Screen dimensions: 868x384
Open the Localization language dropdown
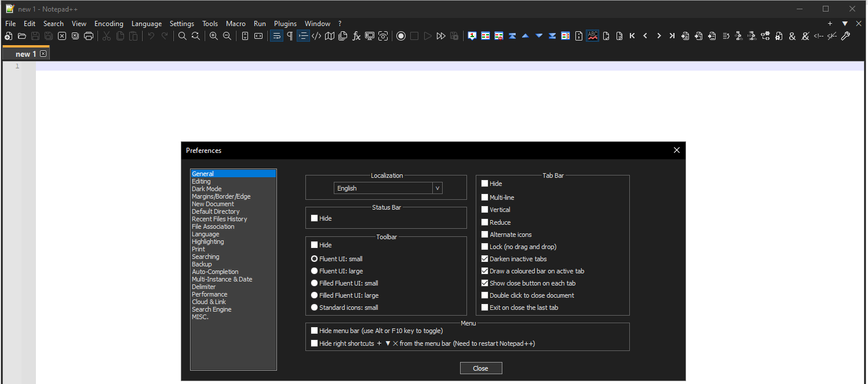coord(437,188)
